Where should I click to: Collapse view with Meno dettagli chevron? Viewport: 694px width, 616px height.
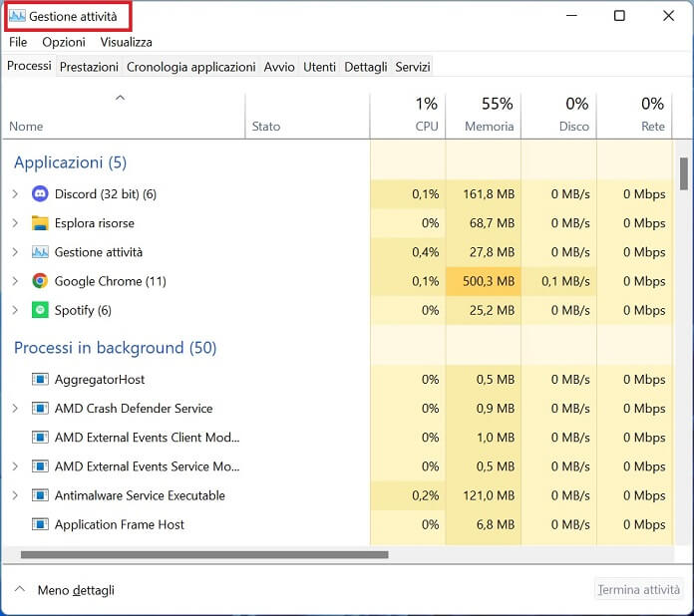click(x=20, y=589)
